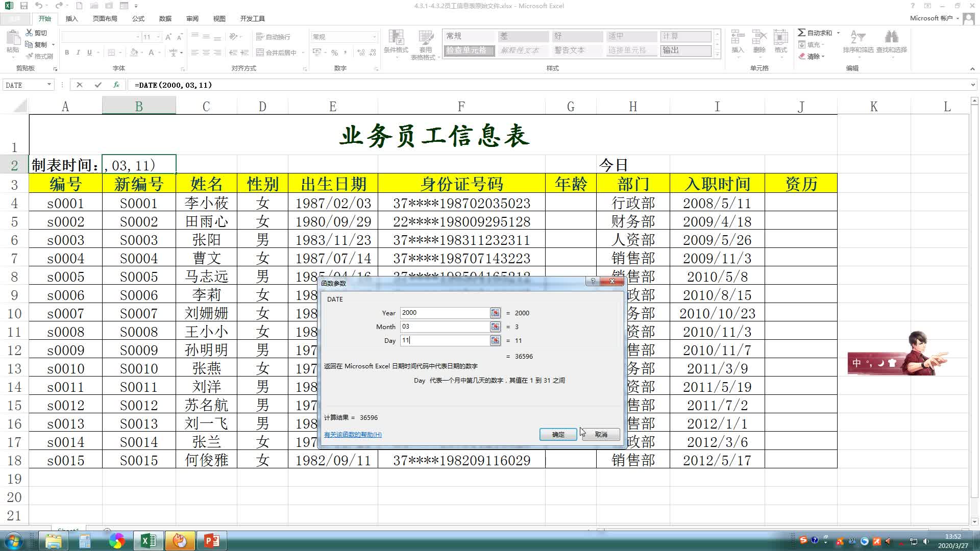980x551 pixels.
Task: Open the Name Box dropdown showing DATE
Action: coord(50,85)
